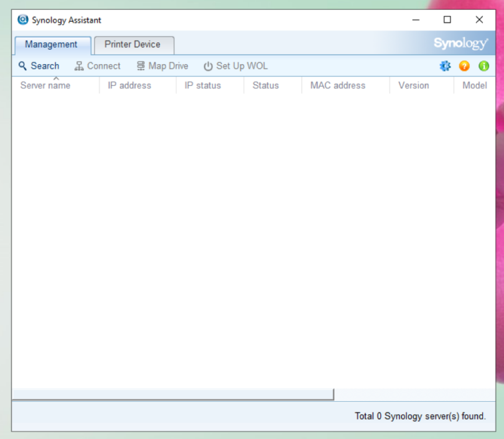Click the Synology logo banner
Viewport: 504px width, 439px height.
[460, 43]
